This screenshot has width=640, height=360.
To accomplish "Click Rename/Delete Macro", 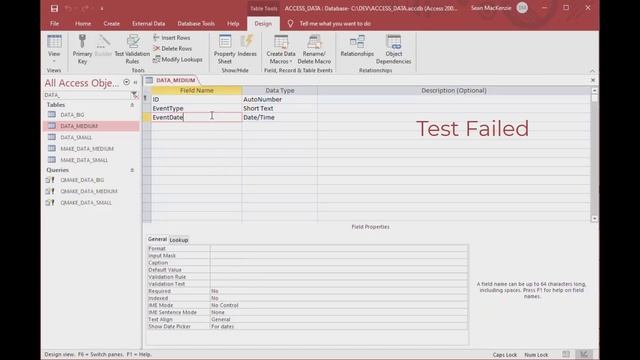I will pos(314,49).
